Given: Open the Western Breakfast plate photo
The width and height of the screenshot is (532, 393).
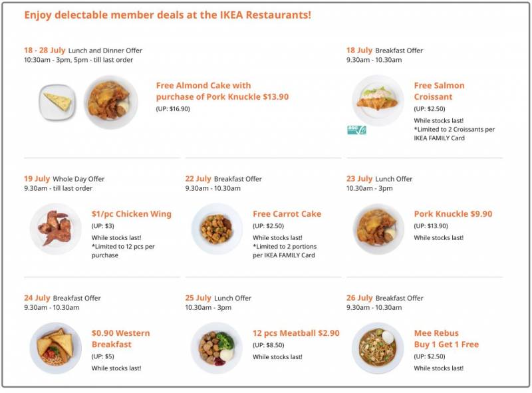Looking at the screenshot, I should point(56,348).
